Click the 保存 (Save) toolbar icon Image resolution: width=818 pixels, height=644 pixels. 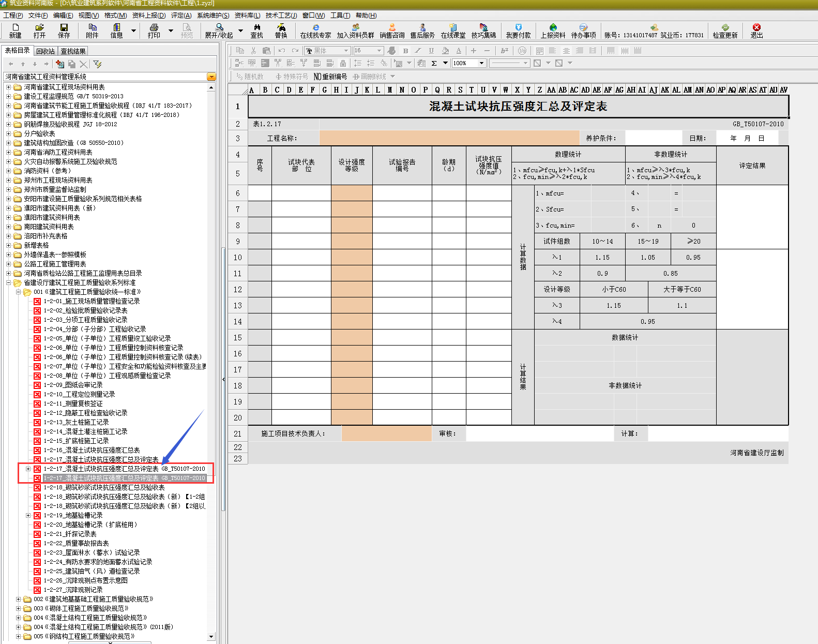64,31
